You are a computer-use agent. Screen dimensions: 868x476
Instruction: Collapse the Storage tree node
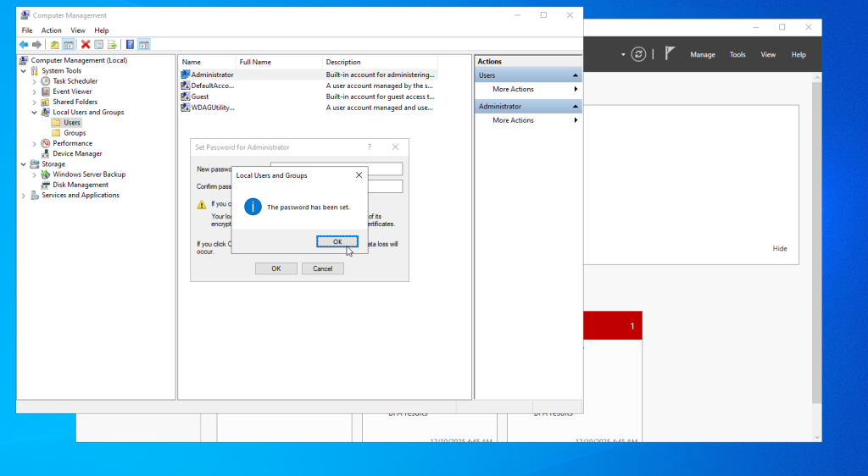pyautogui.click(x=23, y=164)
